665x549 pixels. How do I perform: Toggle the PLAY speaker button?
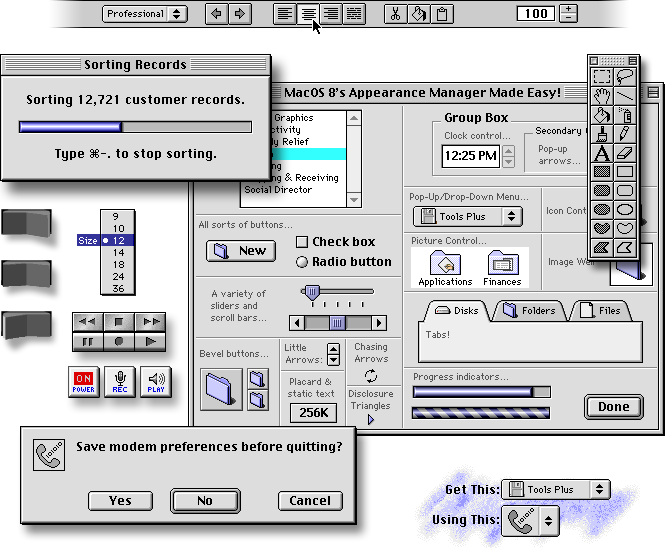[x=156, y=382]
